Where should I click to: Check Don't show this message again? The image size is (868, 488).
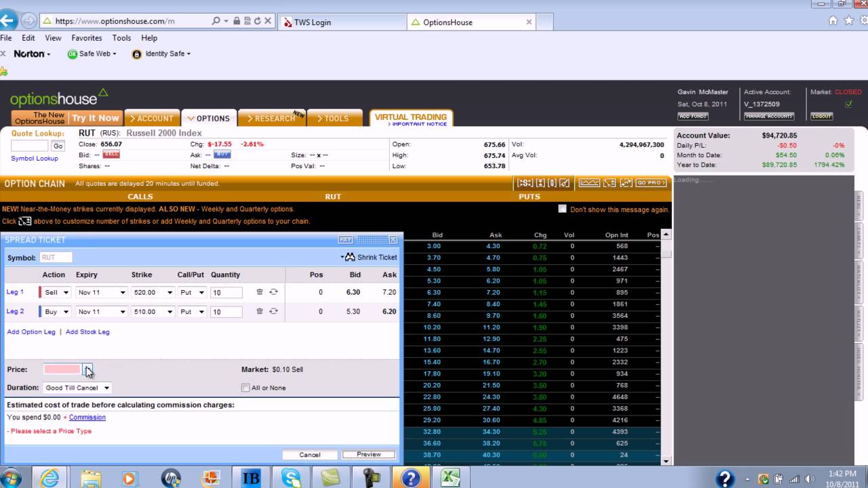tap(562, 209)
